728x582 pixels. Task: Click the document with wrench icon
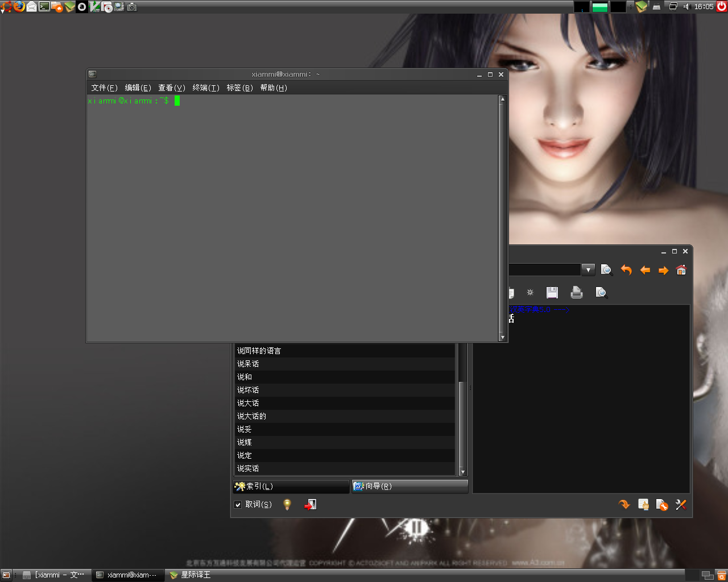(x=662, y=505)
